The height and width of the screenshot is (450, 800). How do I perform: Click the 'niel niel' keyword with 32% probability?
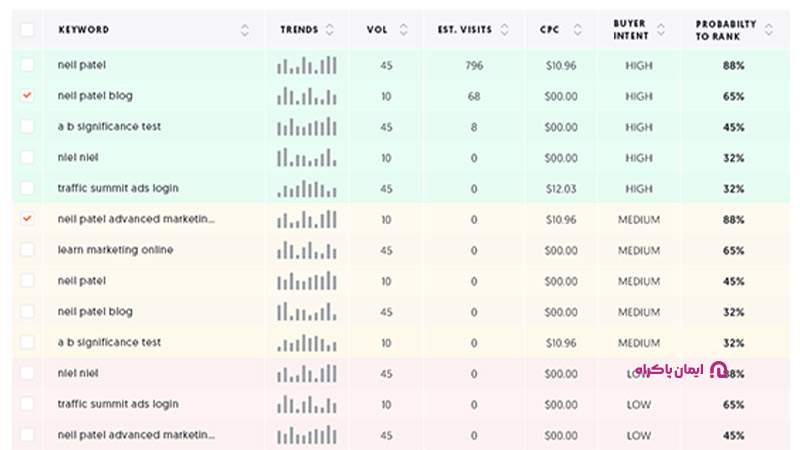point(78,157)
